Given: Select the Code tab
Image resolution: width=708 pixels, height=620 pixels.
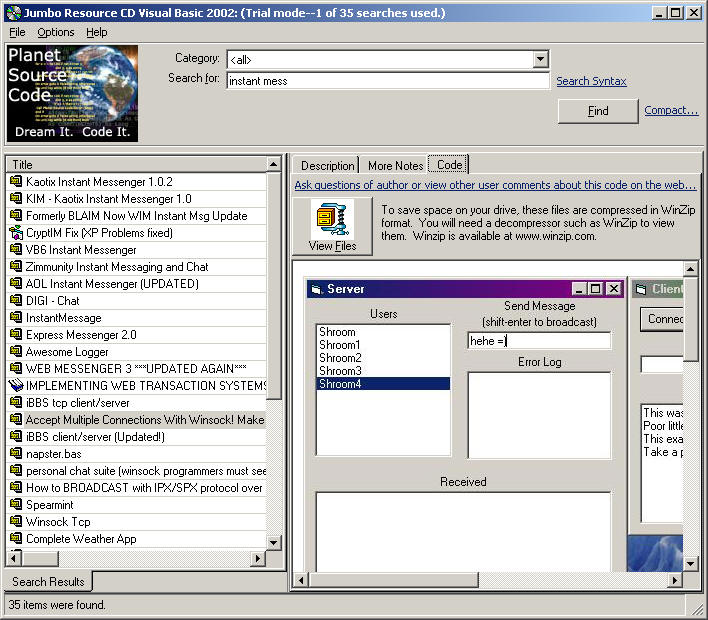Looking at the screenshot, I should coord(449,165).
